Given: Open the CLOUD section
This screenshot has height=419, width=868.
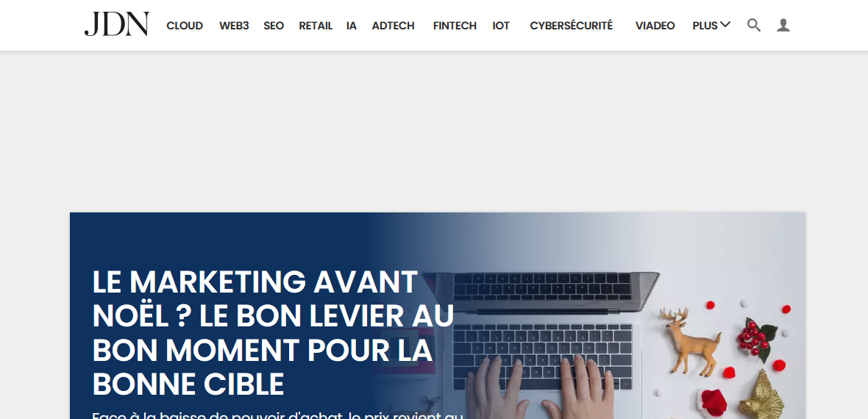Looking at the screenshot, I should coord(185,26).
